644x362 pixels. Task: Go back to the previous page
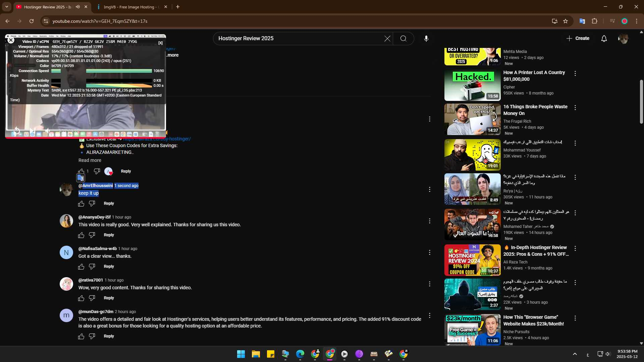7,21
